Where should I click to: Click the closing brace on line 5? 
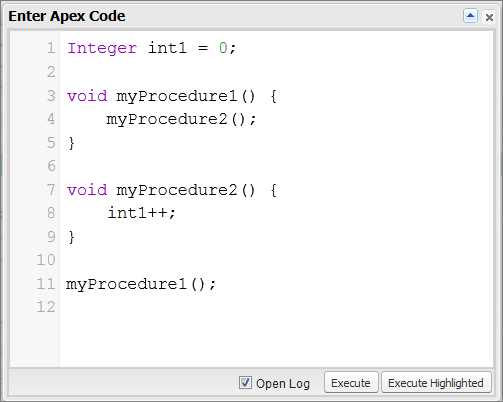pyautogui.click(x=71, y=143)
